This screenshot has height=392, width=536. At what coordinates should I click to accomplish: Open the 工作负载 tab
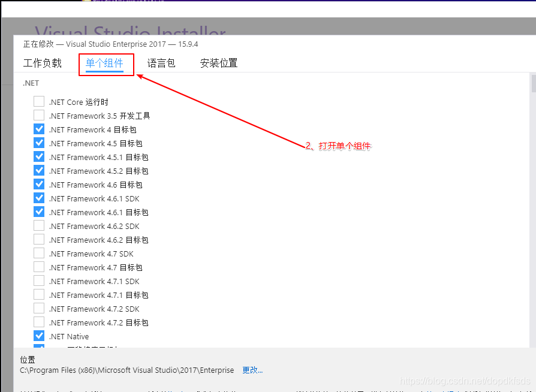[x=43, y=63]
